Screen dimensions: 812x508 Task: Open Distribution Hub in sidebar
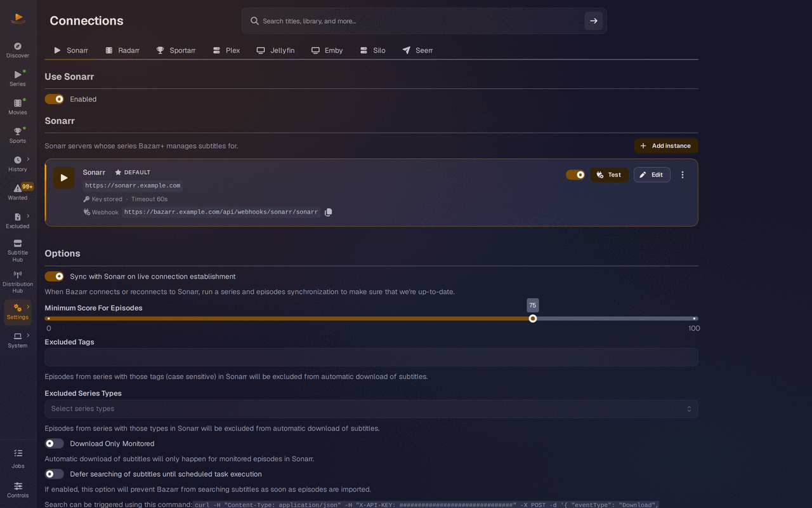(x=18, y=283)
